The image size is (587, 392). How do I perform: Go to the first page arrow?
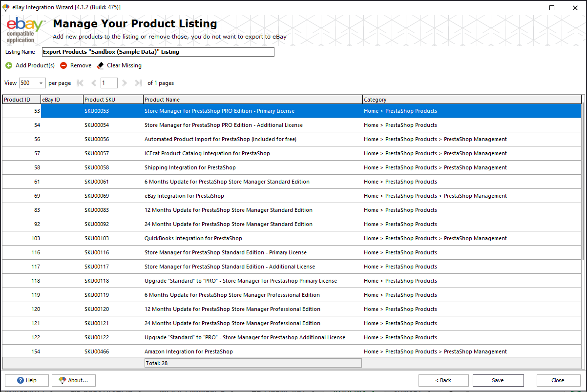tap(81, 83)
